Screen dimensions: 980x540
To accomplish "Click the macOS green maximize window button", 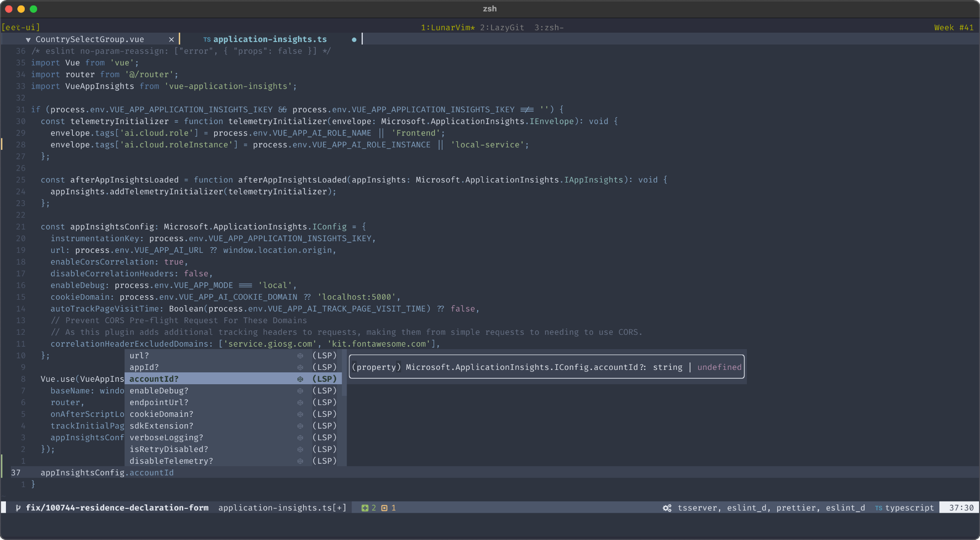I will (34, 9).
